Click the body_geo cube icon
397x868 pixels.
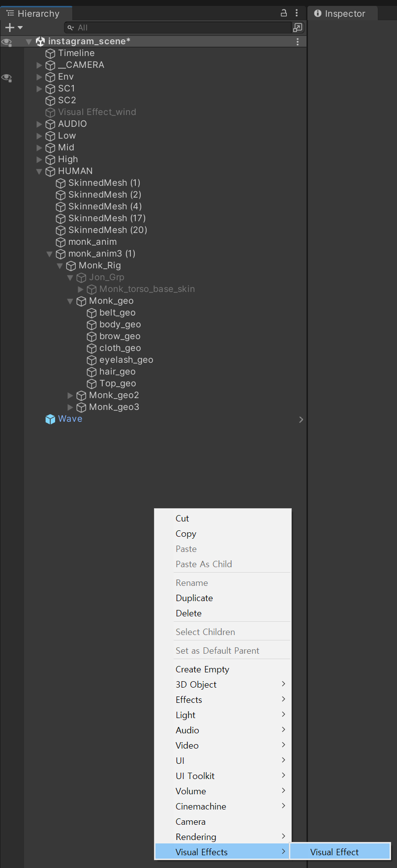[x=92, y=324]
